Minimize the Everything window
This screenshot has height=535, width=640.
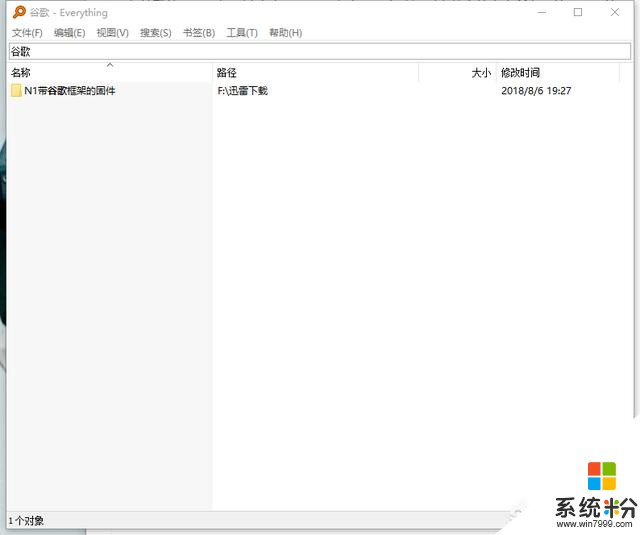pos(542,12)
